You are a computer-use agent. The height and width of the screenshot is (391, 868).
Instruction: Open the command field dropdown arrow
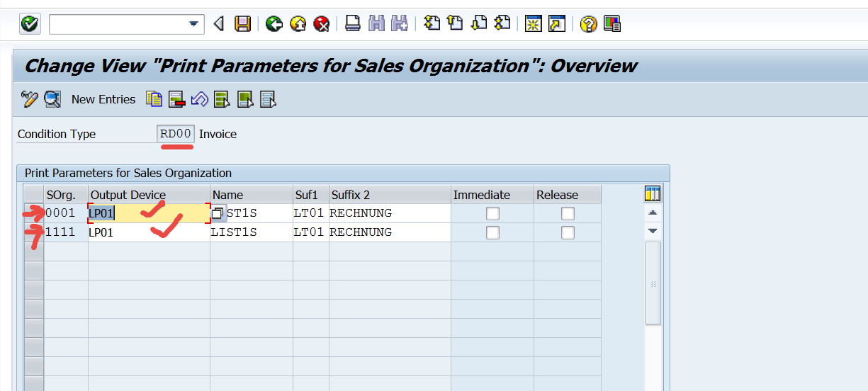[x=193, y=24]
